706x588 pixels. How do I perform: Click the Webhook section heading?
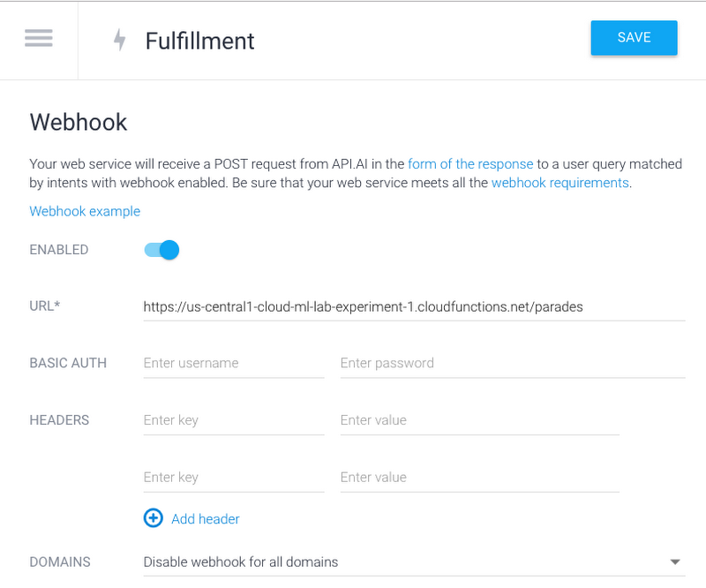tap(79, 122)
